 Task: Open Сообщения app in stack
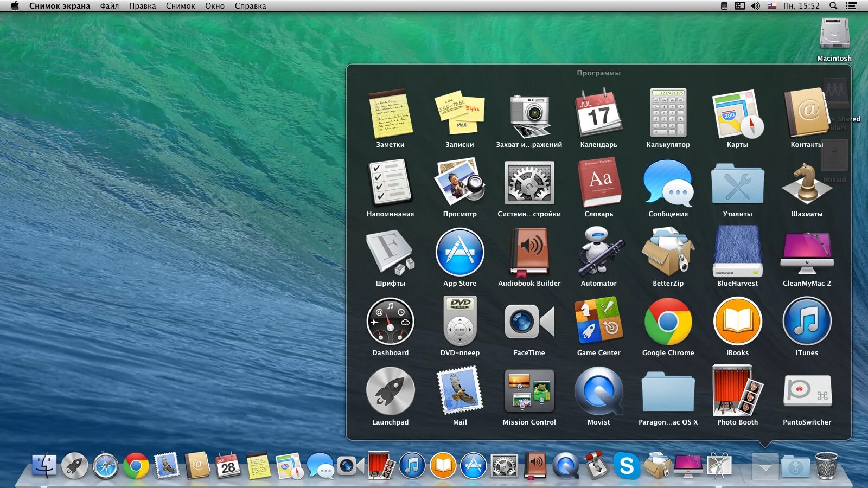coord(668,183)
